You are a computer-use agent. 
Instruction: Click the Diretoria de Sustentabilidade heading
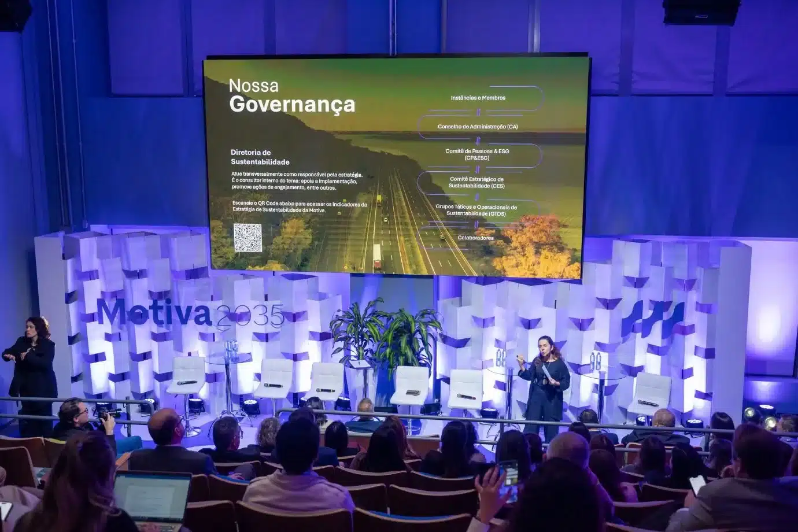[x=260, y=157]
